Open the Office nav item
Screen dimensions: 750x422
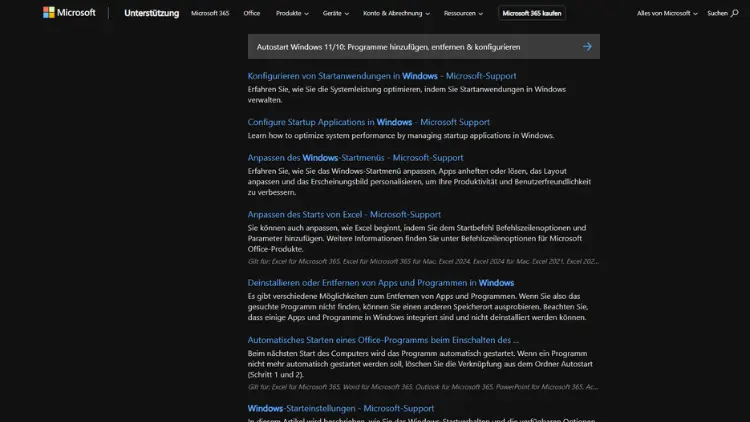252,13
